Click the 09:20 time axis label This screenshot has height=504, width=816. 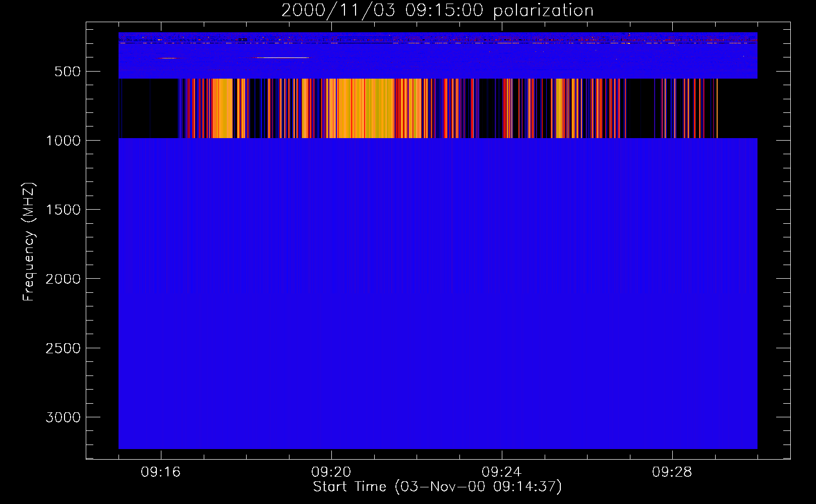(x=331, y=472)
